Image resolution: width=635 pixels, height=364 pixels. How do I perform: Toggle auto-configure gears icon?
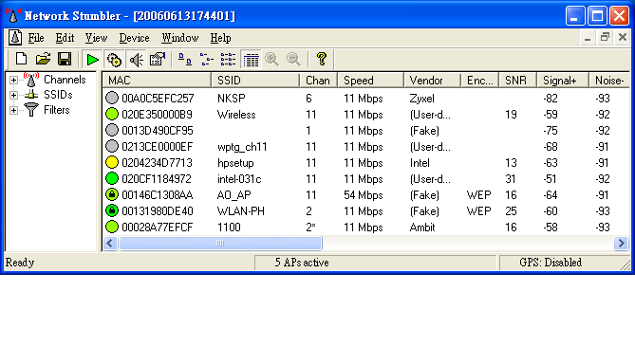pyautogui.click(x=114, y=60)
